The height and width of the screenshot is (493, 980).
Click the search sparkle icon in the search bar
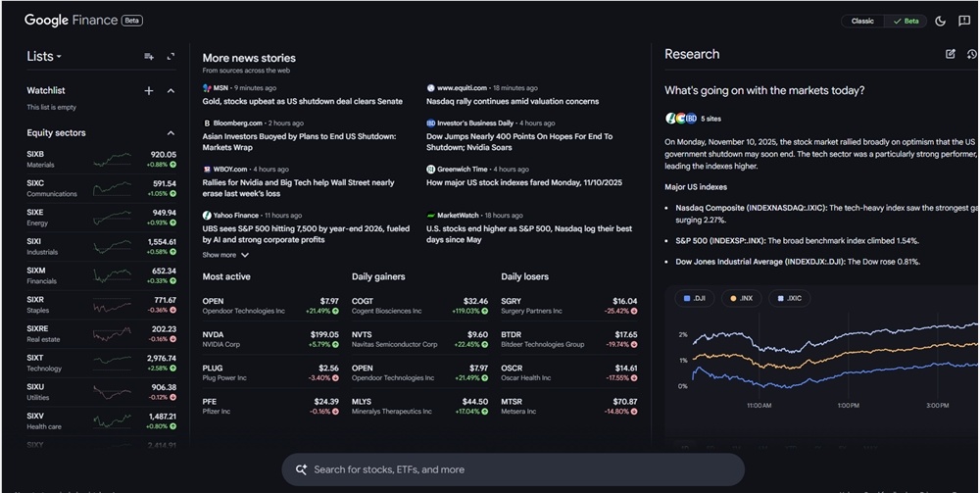click(x=301, y=469)
